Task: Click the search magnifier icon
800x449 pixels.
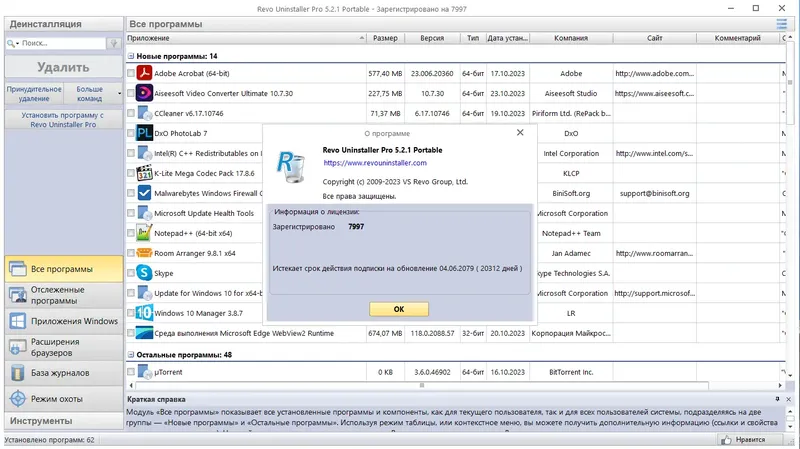Action: click(x=11, y=43)
